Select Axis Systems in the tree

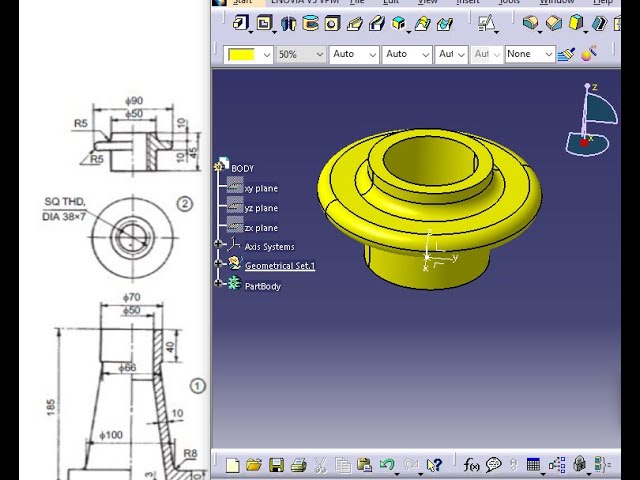[269, 247]
